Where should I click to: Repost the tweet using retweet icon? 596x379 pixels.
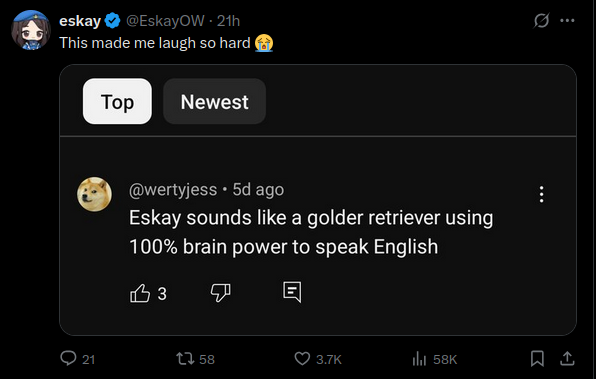pos(185,358)
